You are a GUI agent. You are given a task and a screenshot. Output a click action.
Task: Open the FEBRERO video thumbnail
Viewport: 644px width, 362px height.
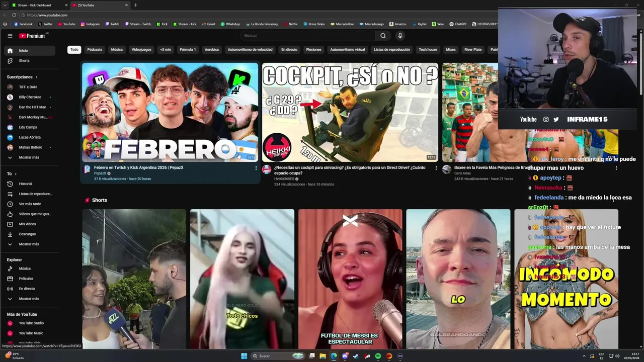coord(170,112)
